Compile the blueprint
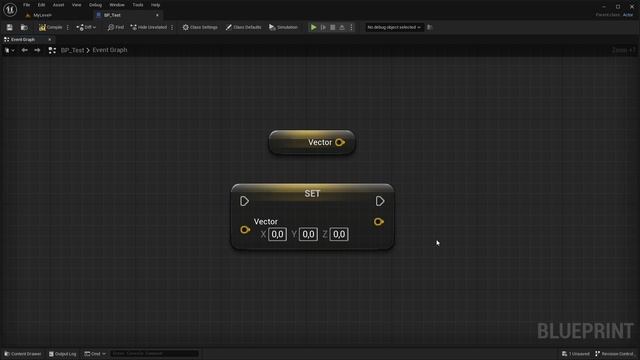The height and width of the screenshot is (360, 640). [51, 27]
